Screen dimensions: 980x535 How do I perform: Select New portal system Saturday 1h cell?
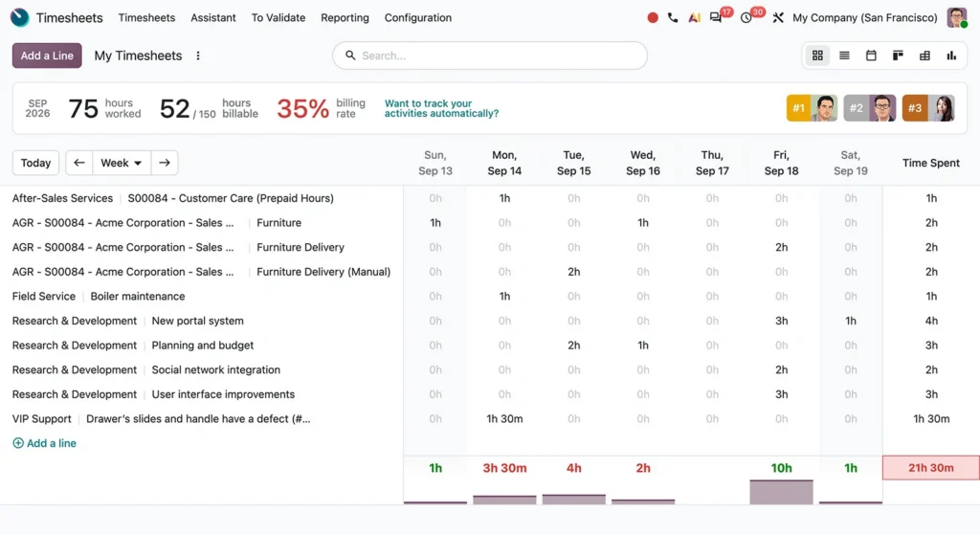click(851, 321)
